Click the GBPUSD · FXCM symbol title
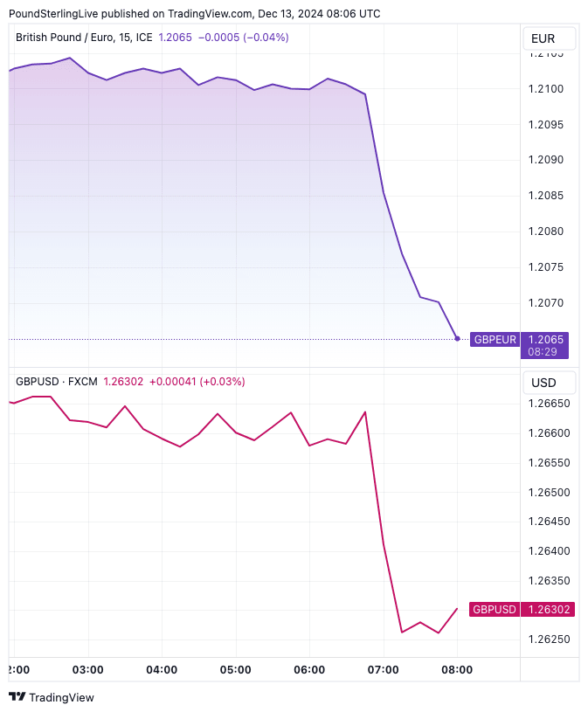Image resolution: width=588 pixels, height=712 pixels. [57, 382]
